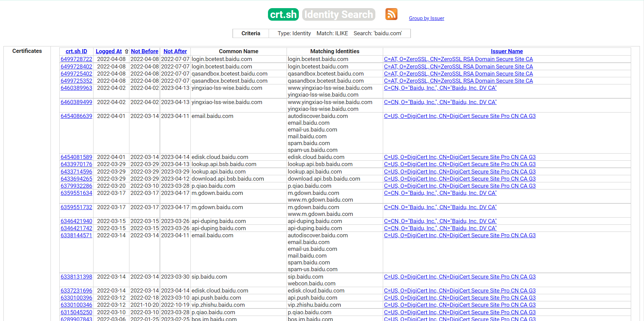The width and height of the screenshot is (644, 321).
Task: Select identity www.m.gdown.baidu.com in row 6359551634
Action: click(320, 200)
